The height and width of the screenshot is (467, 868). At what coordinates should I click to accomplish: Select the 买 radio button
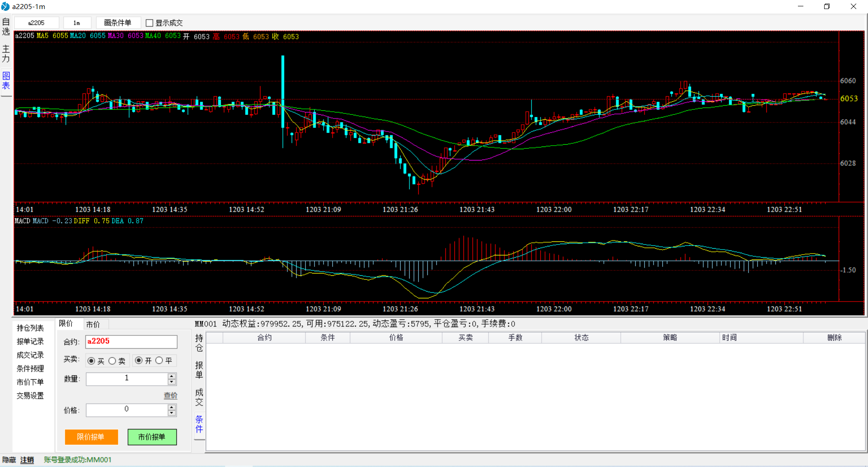pos(92,361)
